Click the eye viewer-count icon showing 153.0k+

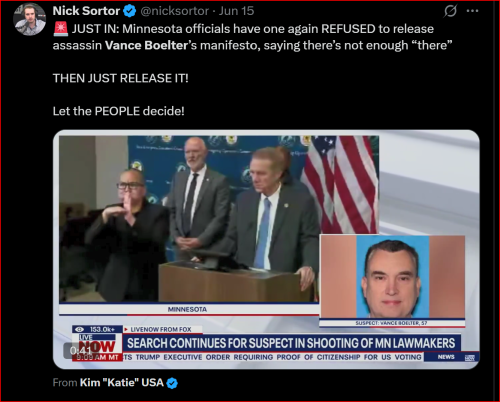79,329
